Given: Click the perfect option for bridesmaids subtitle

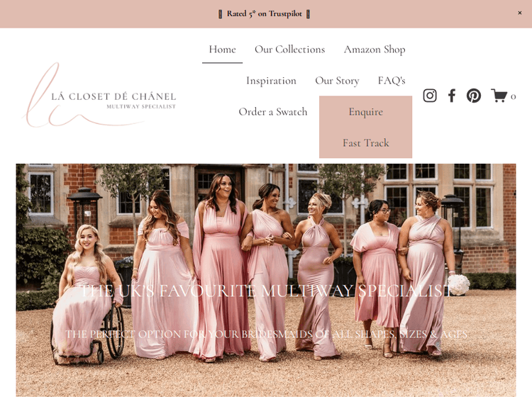Looking at the screenshot, I should (x=266, y=335).
